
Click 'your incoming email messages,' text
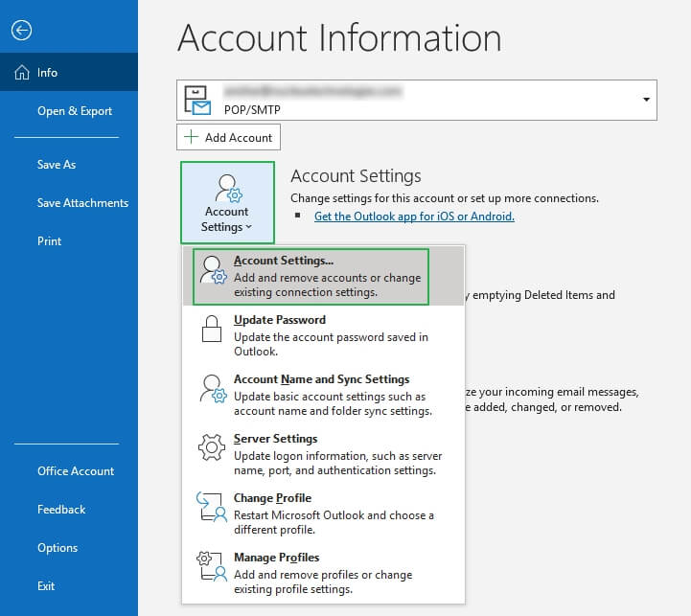click(559, 392)
